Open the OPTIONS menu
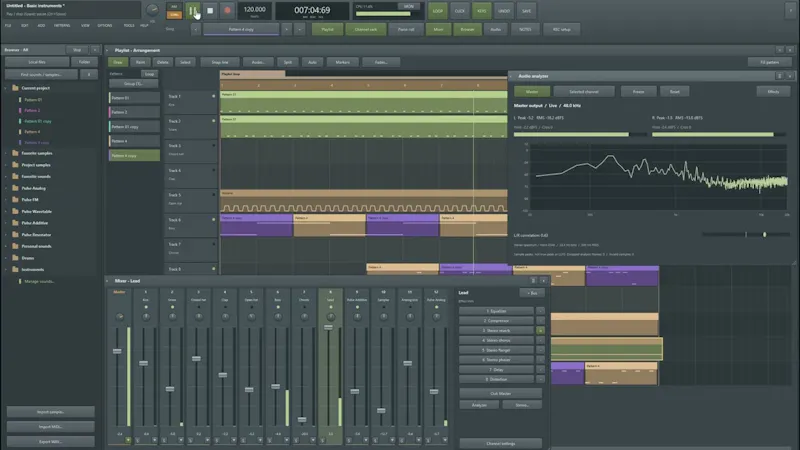This screenshot has height=450, width=800. 105,26
